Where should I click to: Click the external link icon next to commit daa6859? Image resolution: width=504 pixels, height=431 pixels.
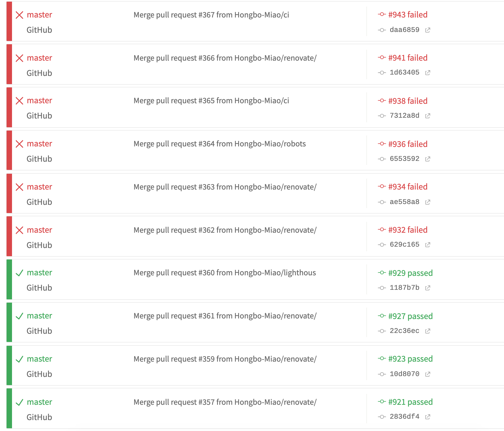point(428,29)
